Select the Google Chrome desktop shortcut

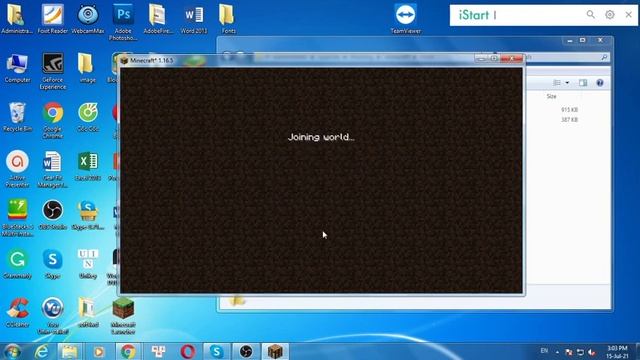53,120
